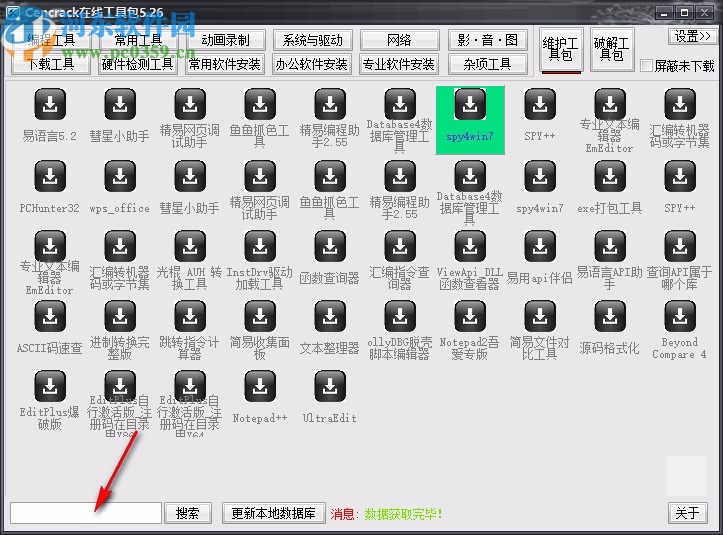Click the 数据获取完毕 status message
The height and width of the screenshot is (535, 723).
coord(403,513)
